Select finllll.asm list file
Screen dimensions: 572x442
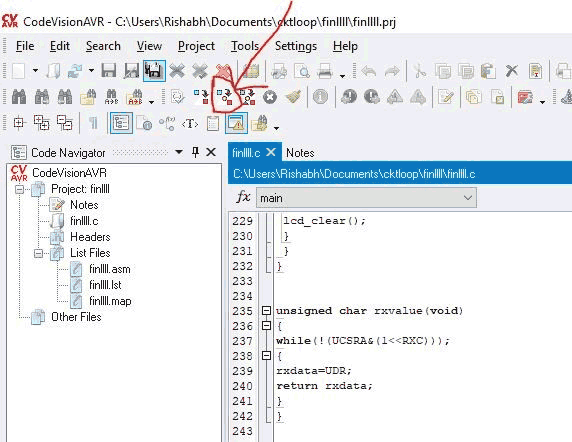109,269
